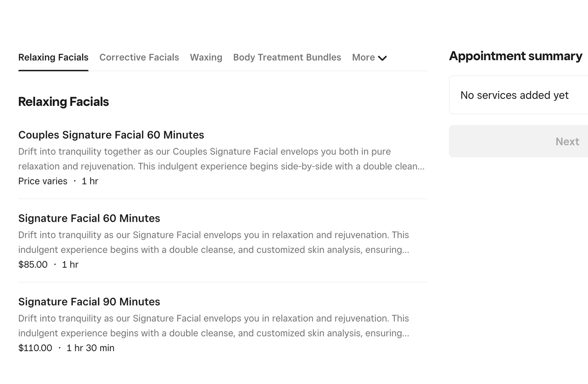Image resolution: width=588 pixels, height=384 pixels.
Task: Click the word "More" in tab bar
Action: [x=363, y=57]
